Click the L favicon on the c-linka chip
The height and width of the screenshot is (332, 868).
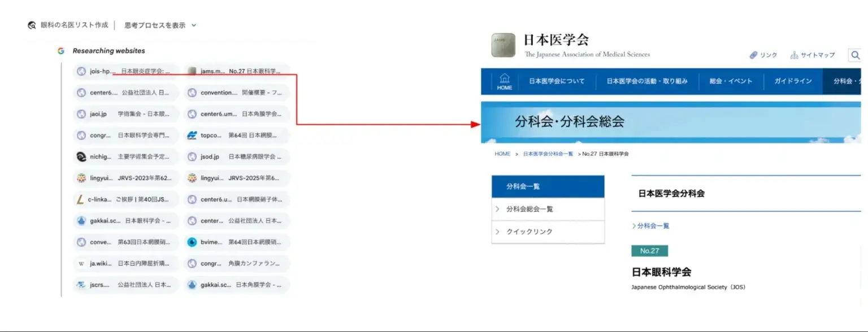(80, 199)
